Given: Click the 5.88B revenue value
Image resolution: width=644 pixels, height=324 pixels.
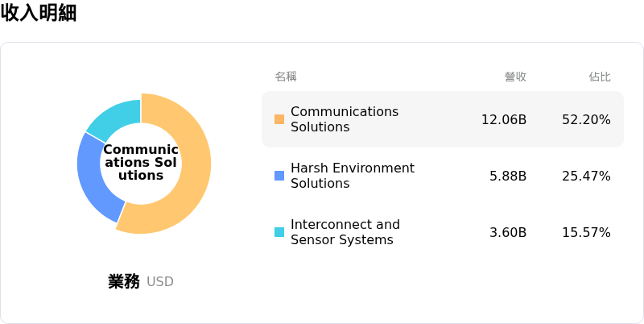Looking at the screenshot, I should (x=508, y=176).
